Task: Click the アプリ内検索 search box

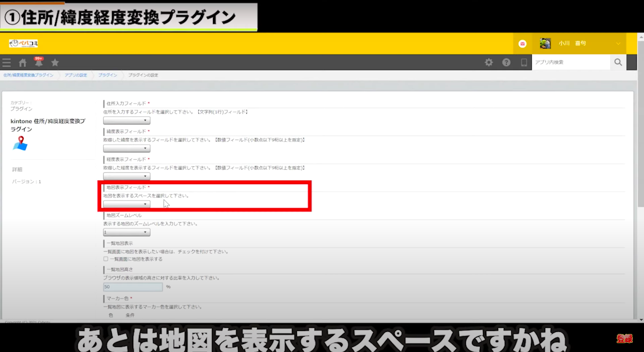Action: pos(571,63)
